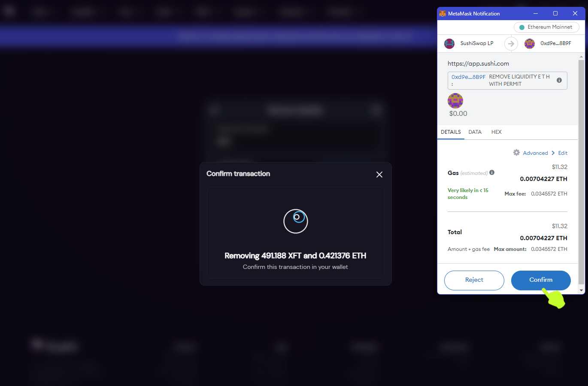Reject the MetaMask transaction
The width and height of the screenshot is (588, 386).
click(x=474, y=280)
